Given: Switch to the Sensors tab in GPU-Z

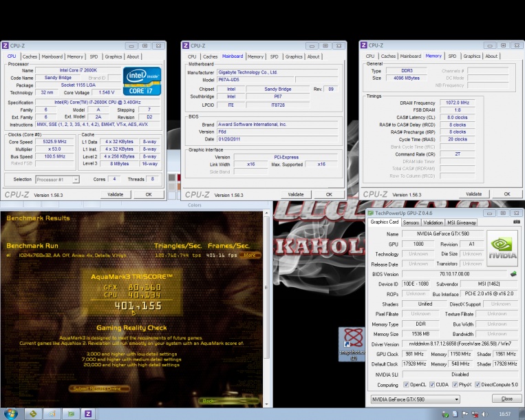Looking at the screenshot, I should (411, 222).
